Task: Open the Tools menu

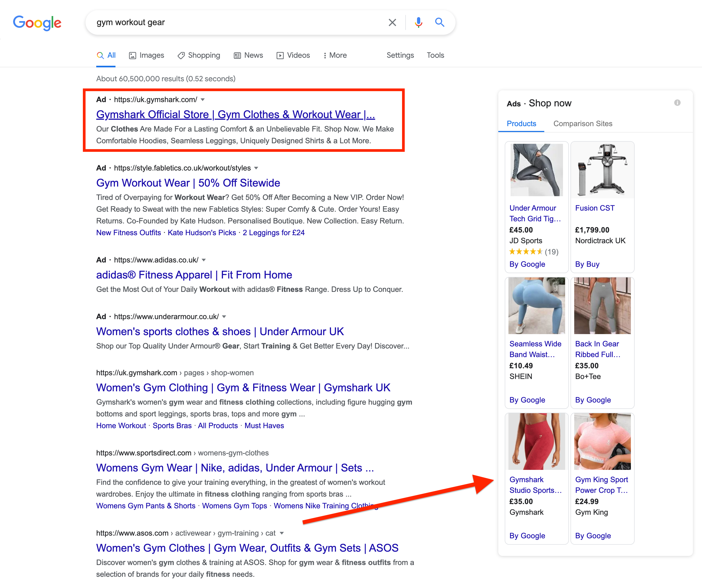Action: (435, 56)
